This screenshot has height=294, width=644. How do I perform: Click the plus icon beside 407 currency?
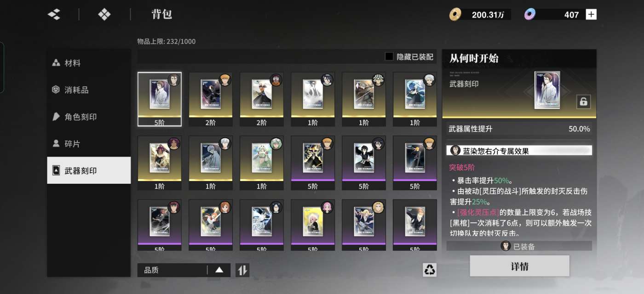point(591,14)
